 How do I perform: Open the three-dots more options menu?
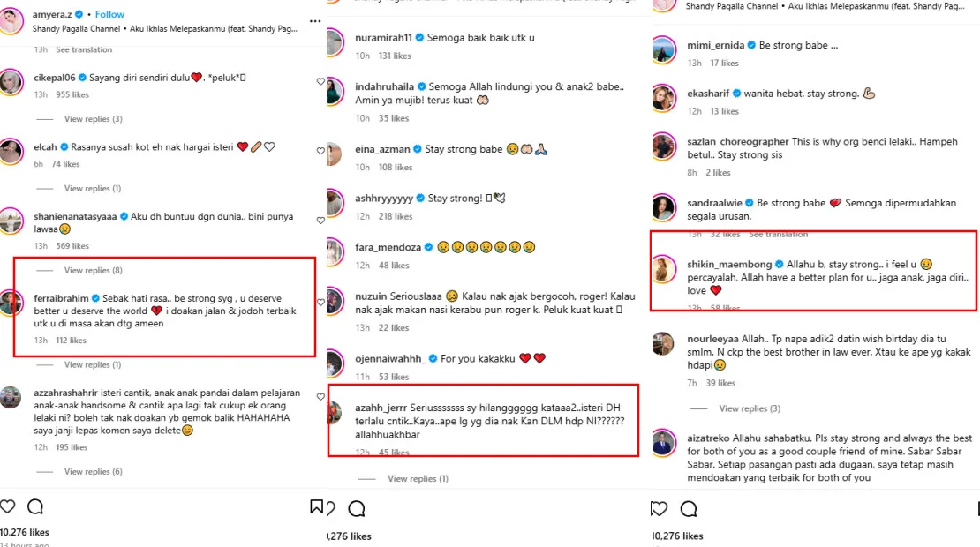point(315,20)
